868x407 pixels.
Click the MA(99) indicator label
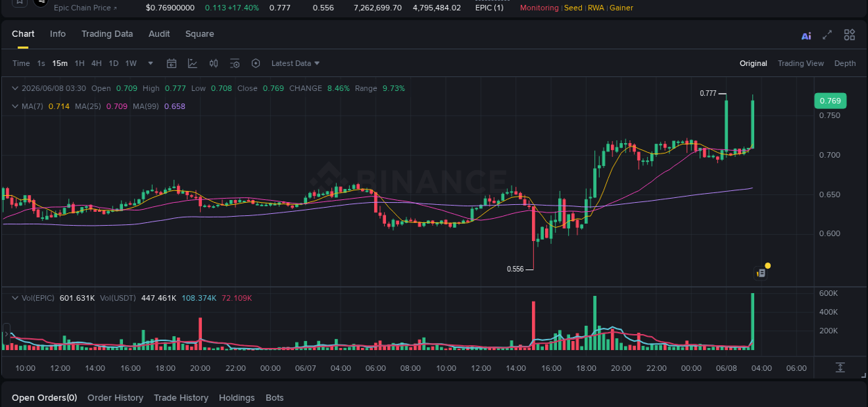146,106
